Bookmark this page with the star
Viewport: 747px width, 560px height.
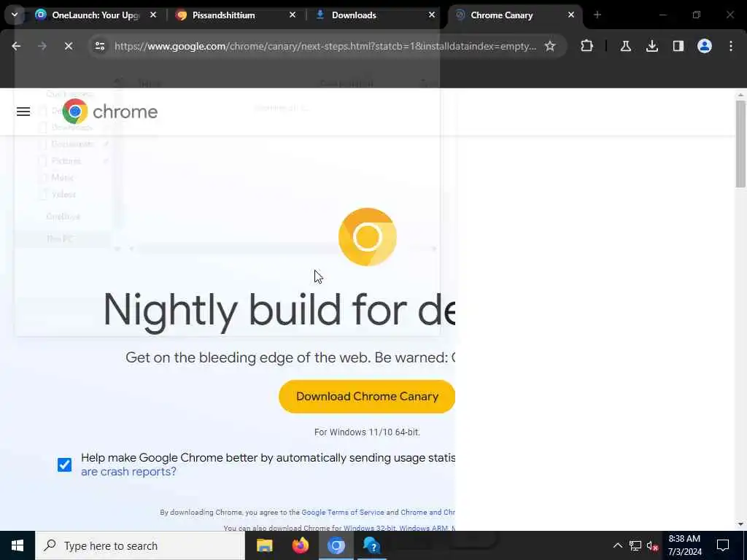[x=550, y=46]
